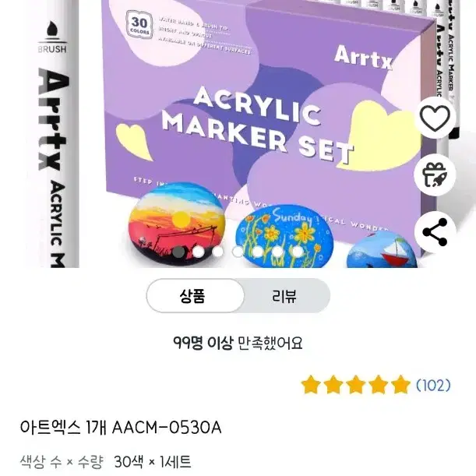476x476 pixels.
Task: Open the gift rocket icon
Action: (435, 175)
